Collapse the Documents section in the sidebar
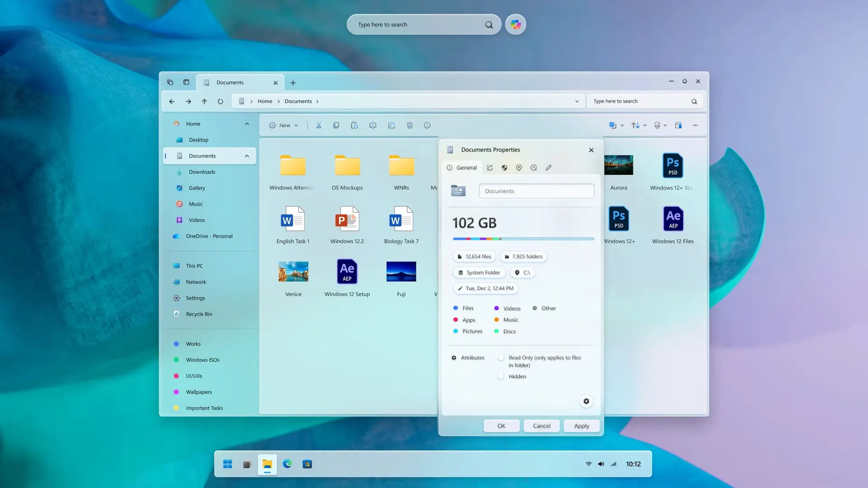 [246, 155]
